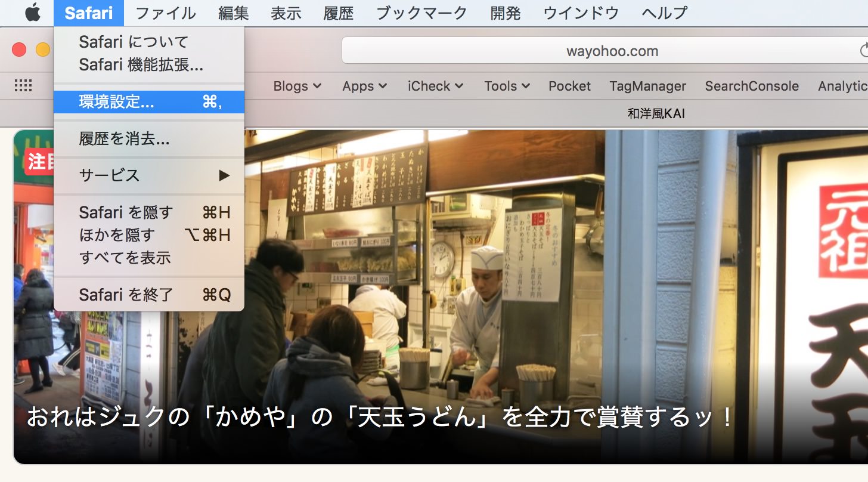Open the 表示 menu
The height and width of the screenshot is (482, 868).
point(286,13)
